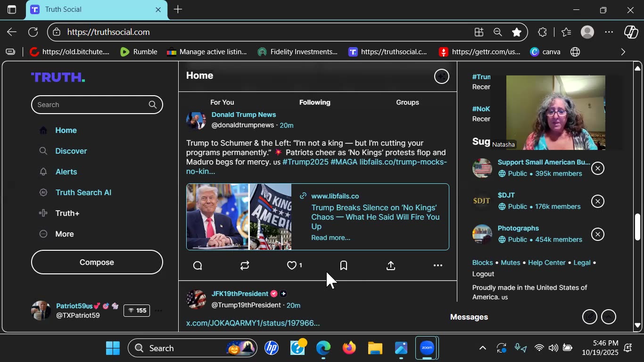Open the Home navigation item
The width and height of the screenshot is (644, 362).
66,131
